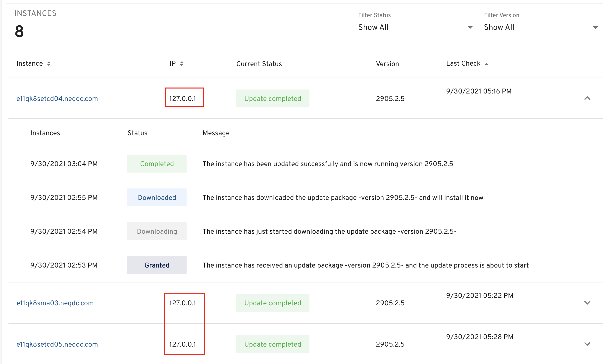Click the Last Check column header

point(463,63)
